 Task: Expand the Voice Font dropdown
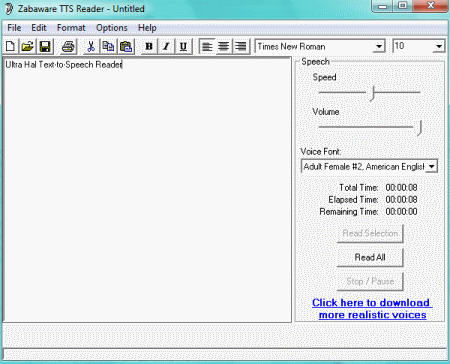click(x=431, y=166)
